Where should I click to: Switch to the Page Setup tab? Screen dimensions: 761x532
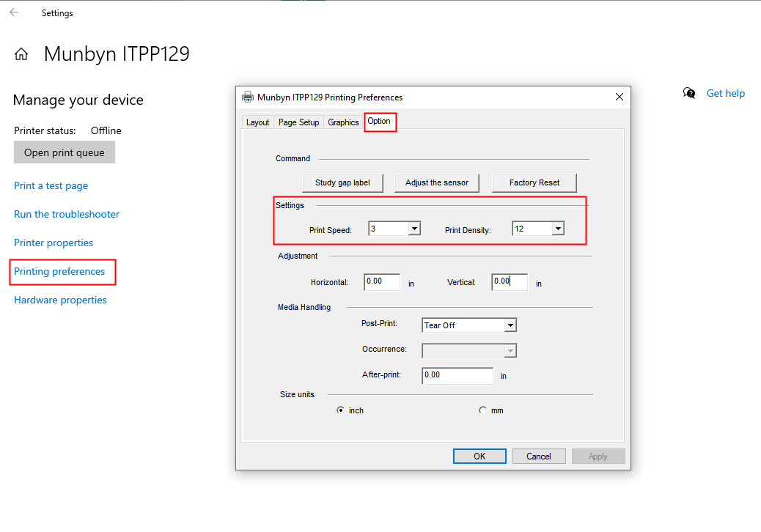(298, 122)
